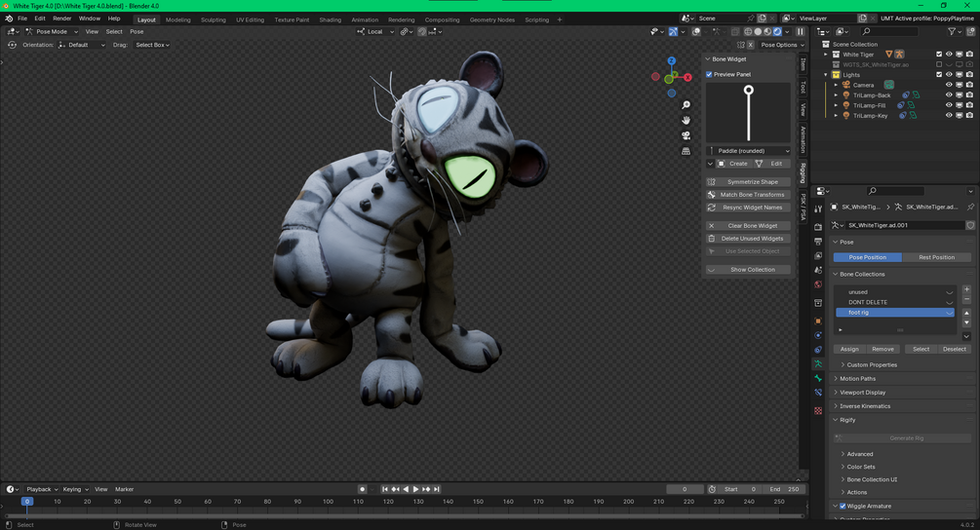The width and height of the screenshot is (980, 530).
Task: Open the Pose Mode dropdown
Action: point(52,31)
